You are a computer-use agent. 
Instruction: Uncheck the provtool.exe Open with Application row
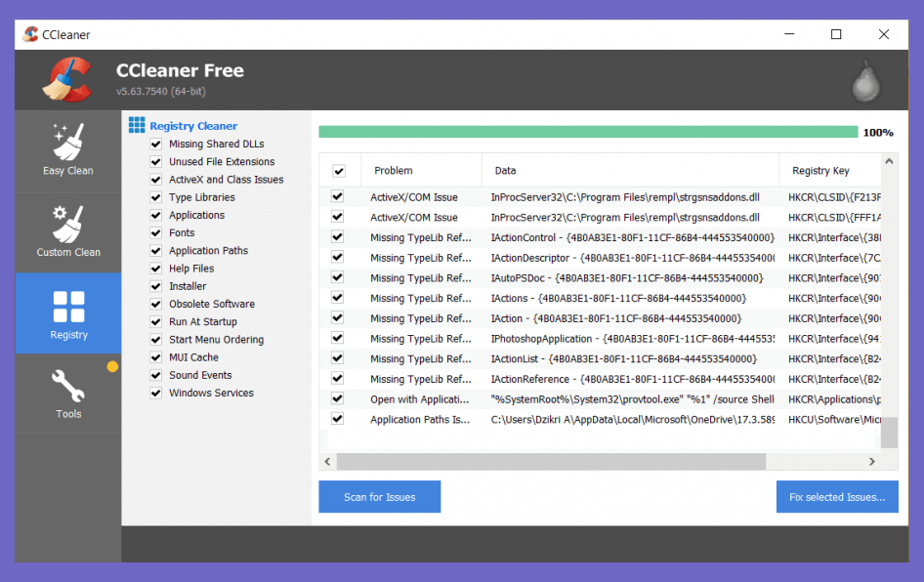[x=337, y=398]
